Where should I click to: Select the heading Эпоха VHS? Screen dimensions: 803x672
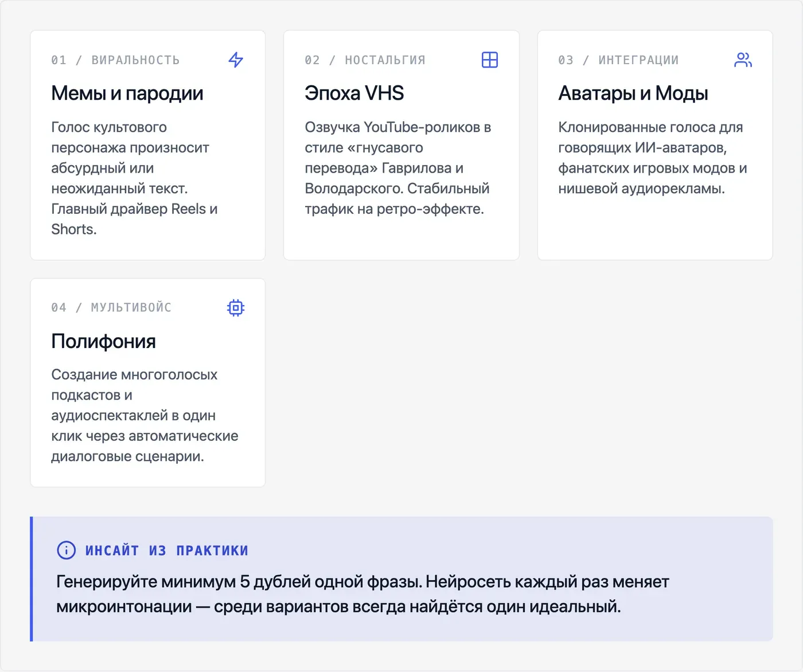click(354, 93)
